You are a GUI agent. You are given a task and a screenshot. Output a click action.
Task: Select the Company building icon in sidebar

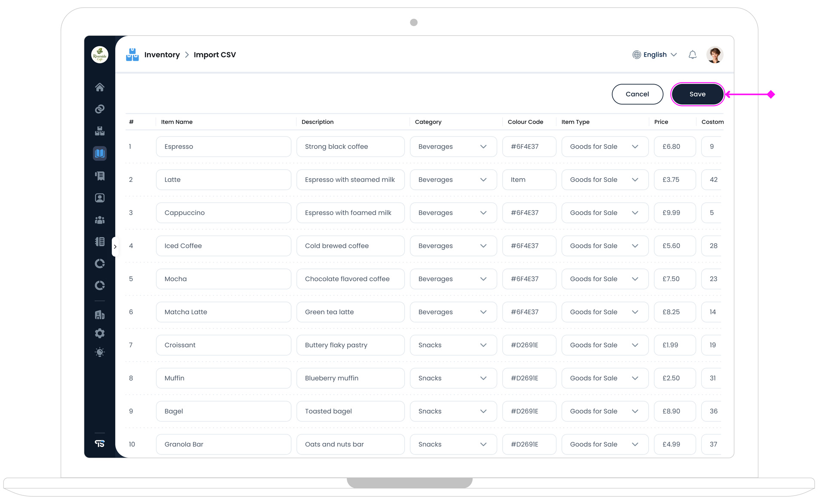[100, 315]
